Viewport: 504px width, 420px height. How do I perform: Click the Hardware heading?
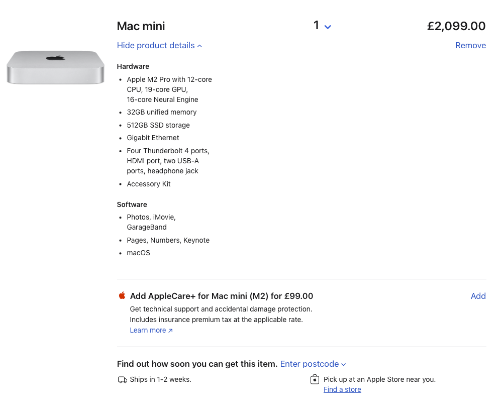click(133, 66)
